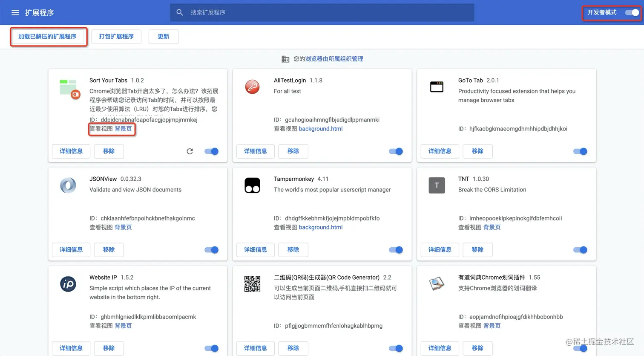644x356 pixels.
Task: Click the TNT letter T icon
Action: click(437, 185)
